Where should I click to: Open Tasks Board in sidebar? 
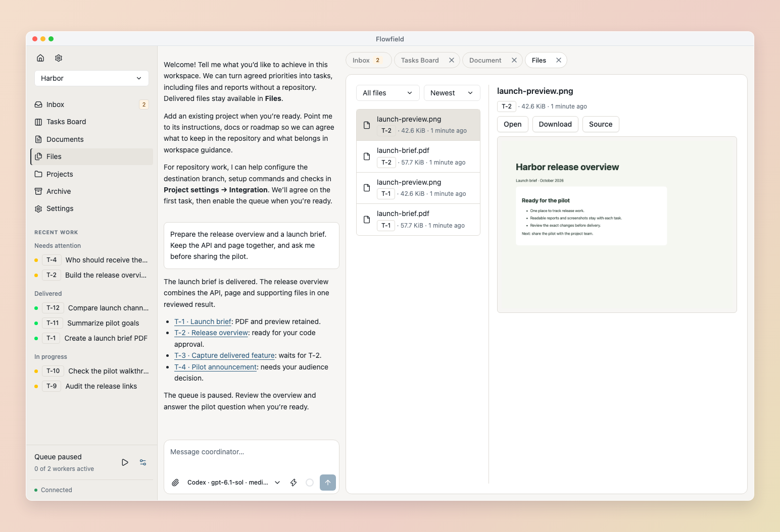pyautogui.click(x=91, y=122)
